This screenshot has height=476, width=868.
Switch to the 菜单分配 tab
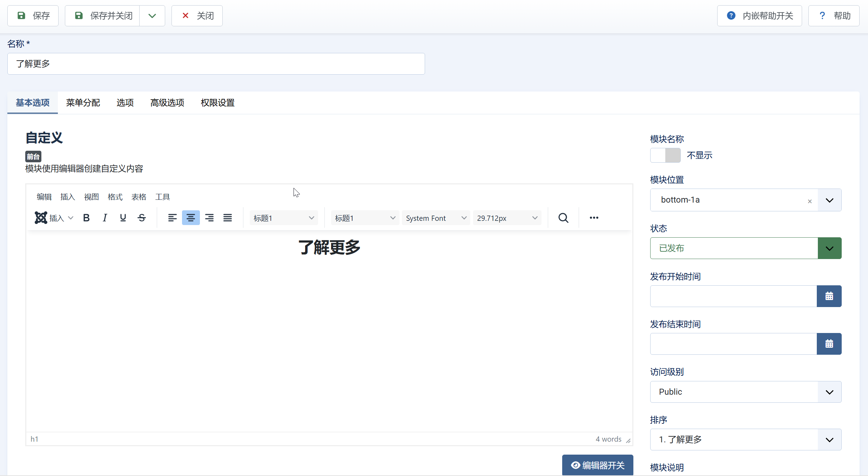pyautogui.click(x=83, y=103)
